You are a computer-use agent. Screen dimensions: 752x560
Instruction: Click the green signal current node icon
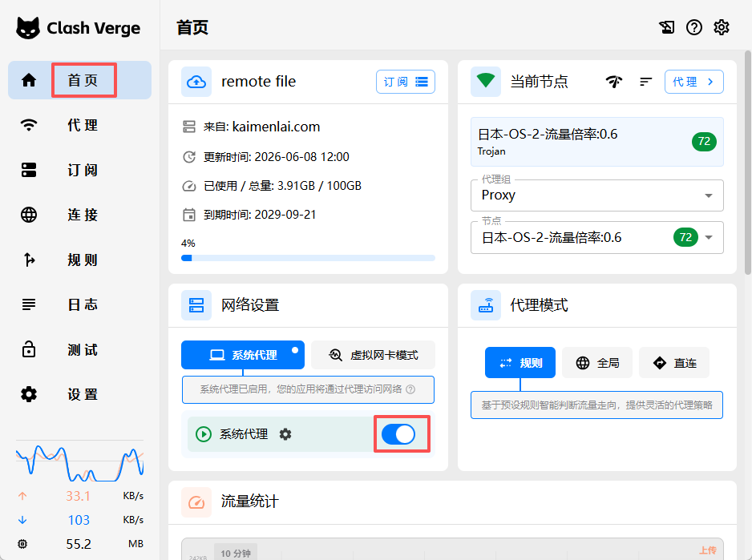486,82
